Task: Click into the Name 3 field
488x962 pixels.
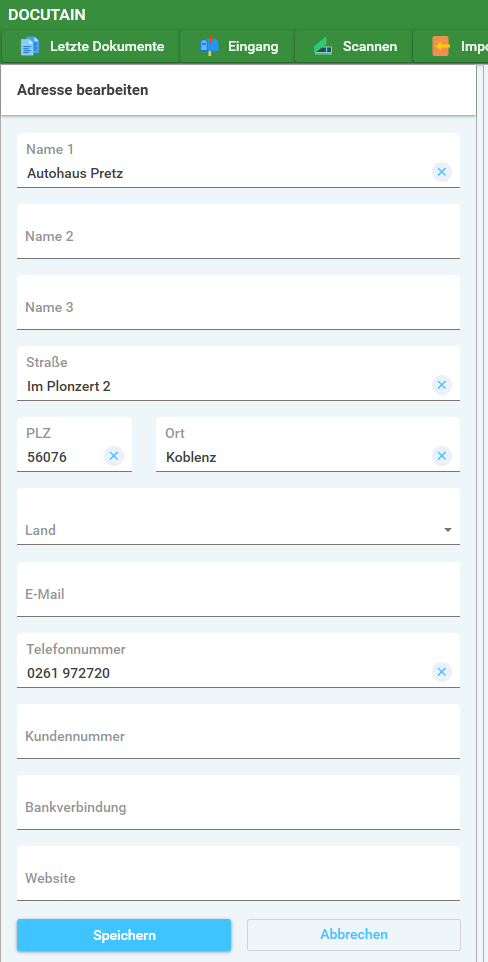Action: 238,302
